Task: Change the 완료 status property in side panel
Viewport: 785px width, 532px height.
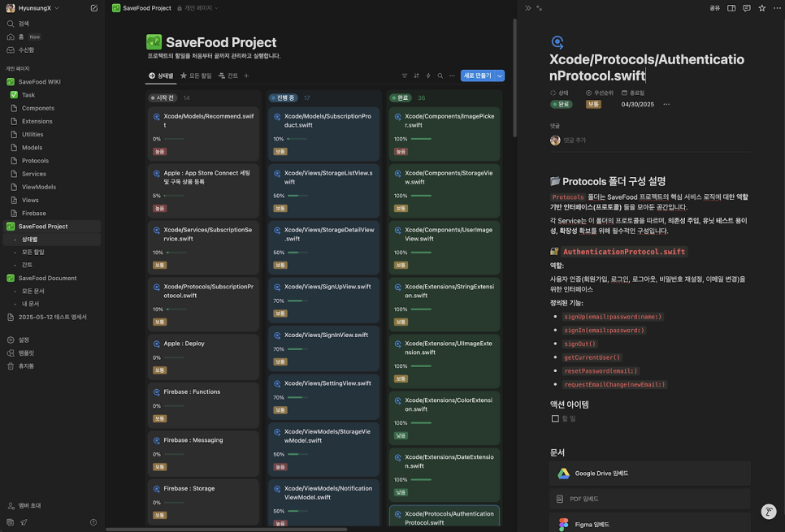Action: coord(562,104)
